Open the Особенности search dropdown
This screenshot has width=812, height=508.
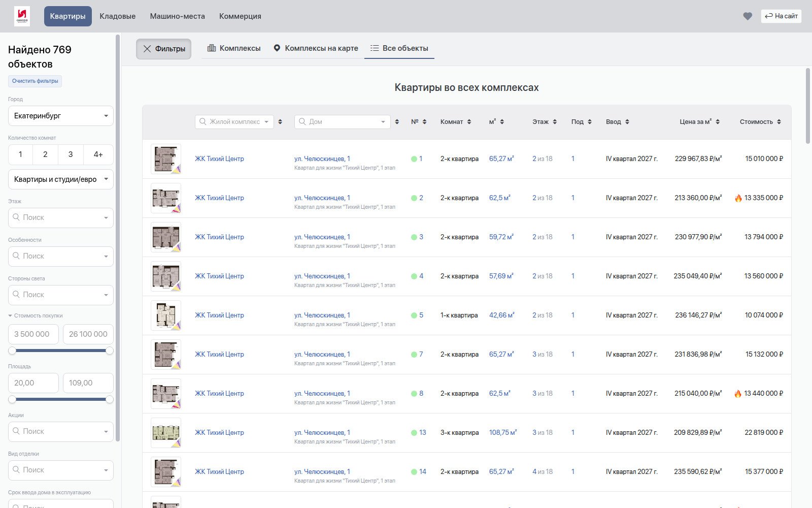pos(61,256)
